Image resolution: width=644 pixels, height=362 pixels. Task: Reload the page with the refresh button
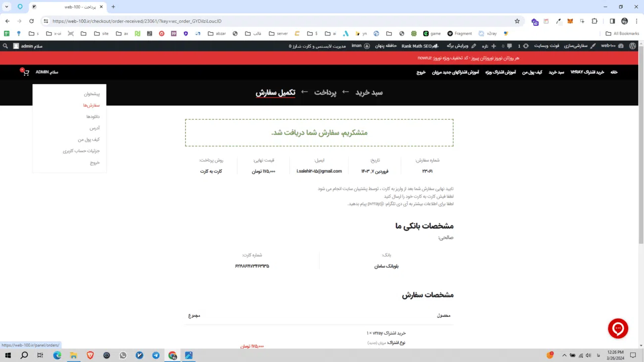[32, 21]
